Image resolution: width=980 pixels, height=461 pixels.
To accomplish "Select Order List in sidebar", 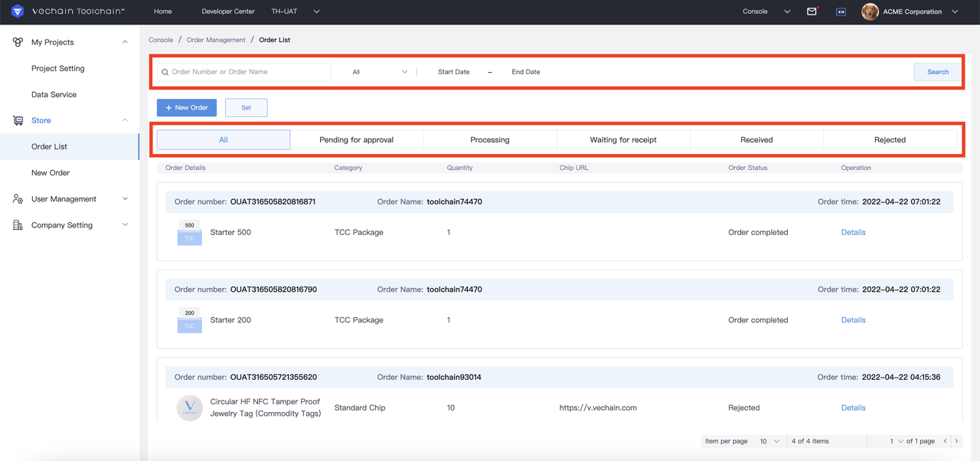I will click(x=70, y=146).
